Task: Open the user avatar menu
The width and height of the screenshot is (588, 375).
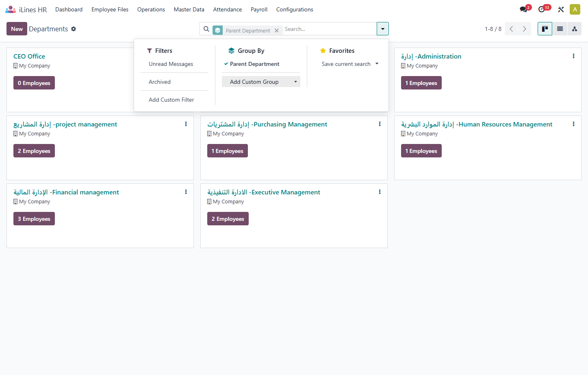Action: tap(575, 9)
